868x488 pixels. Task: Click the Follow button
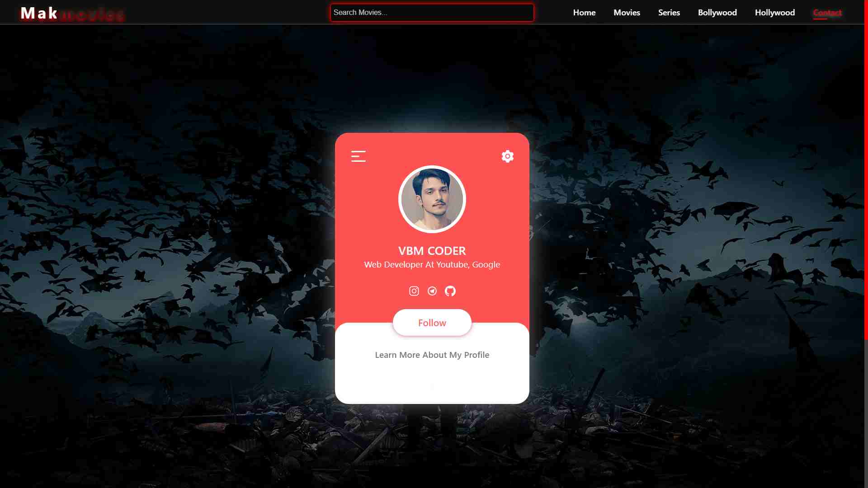click(432, 322)
